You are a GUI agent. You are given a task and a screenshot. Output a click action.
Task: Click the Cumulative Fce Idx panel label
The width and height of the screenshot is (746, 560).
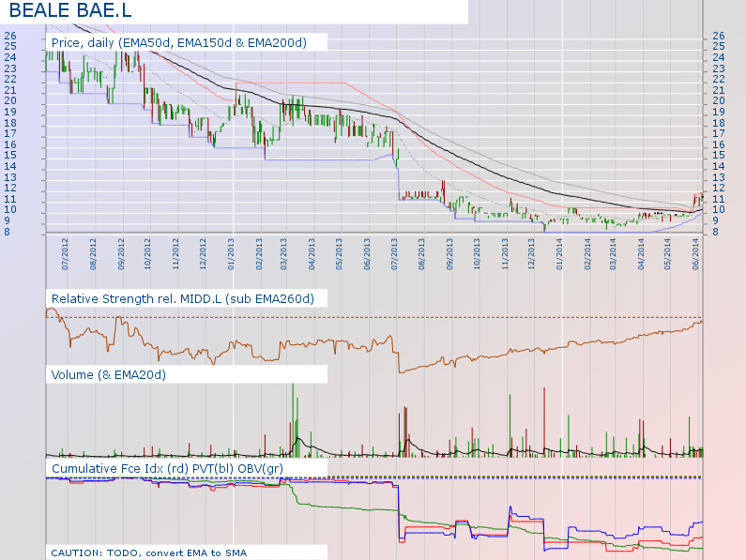coord(167,467)
